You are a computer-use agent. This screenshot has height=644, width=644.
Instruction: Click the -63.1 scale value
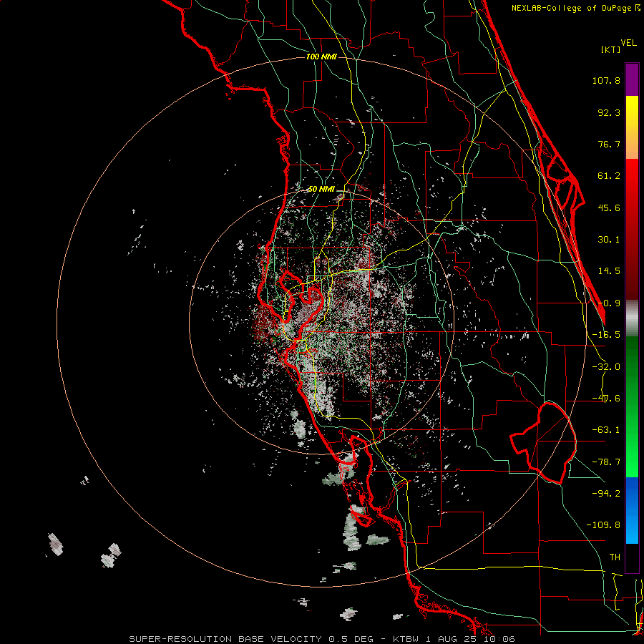(606, 430)
